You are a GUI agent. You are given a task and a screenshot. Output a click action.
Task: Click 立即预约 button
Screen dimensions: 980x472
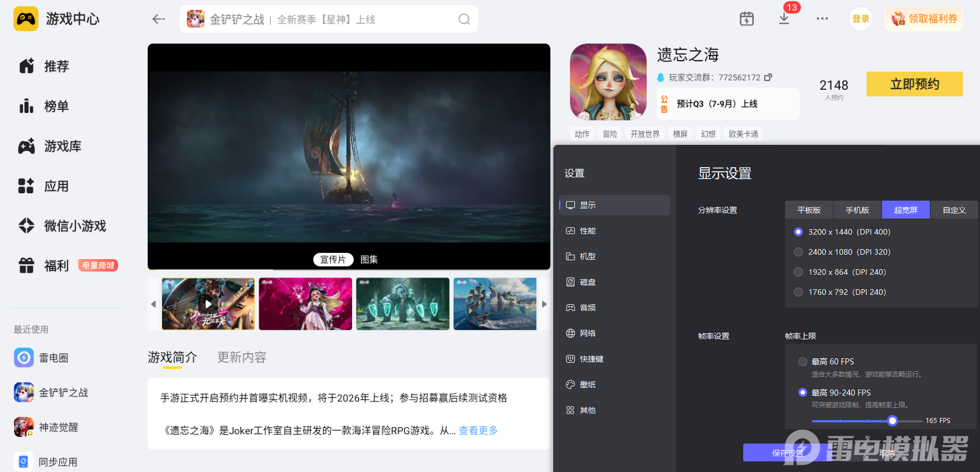[x=914, y=84]
